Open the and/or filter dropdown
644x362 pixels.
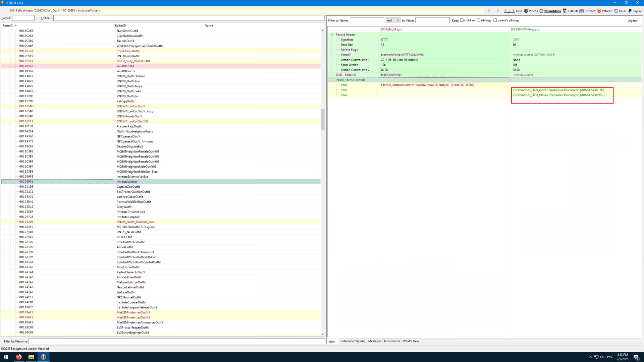(x=393, y=20)
